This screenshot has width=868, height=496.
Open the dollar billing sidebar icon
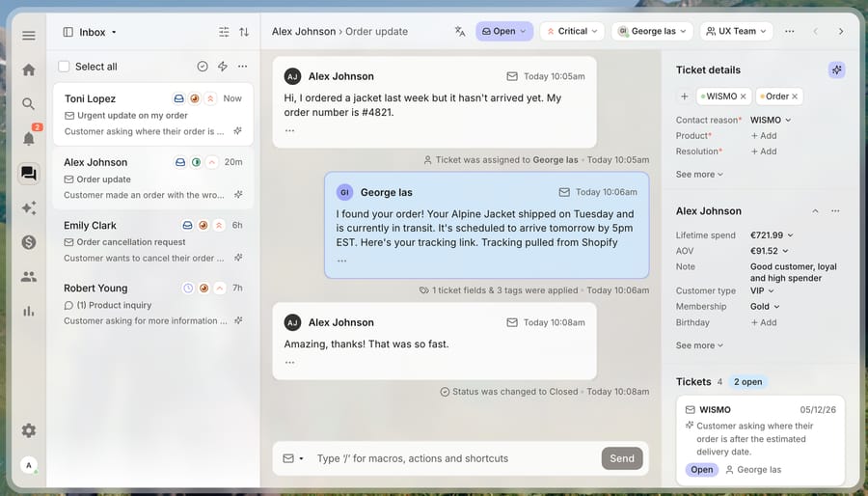pyautogui.click(x=29, y=242)
